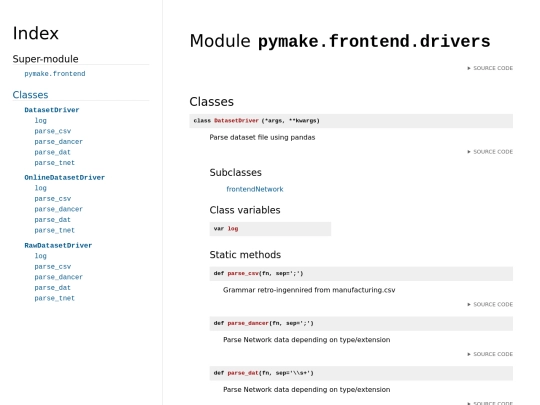Open parse_tnet under OnlineDatasetDriver in index
540x405 pixels.
pos(54,230)
